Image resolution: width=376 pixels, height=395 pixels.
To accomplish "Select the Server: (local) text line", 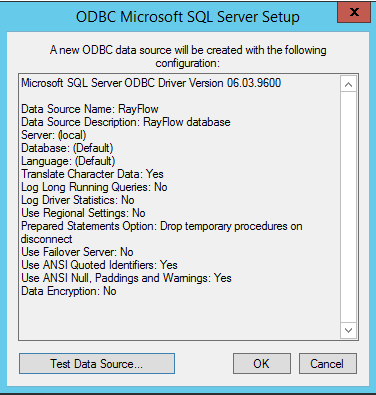I will 53,135.
